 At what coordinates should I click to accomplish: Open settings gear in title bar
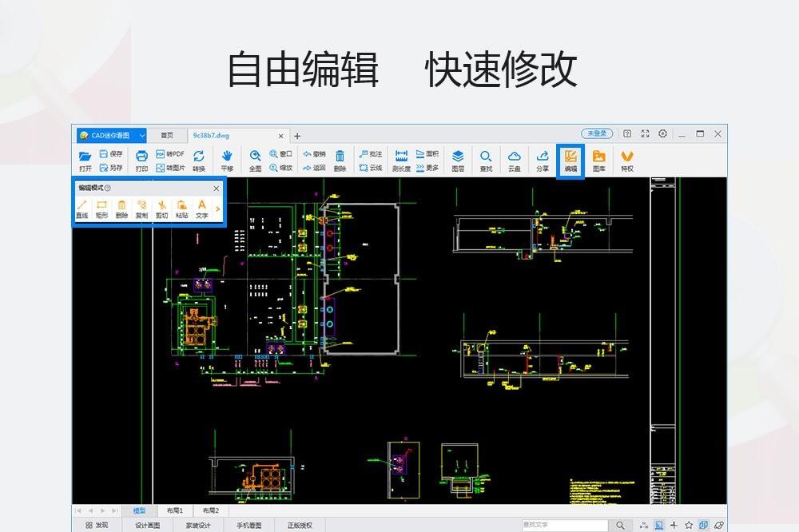662,133
